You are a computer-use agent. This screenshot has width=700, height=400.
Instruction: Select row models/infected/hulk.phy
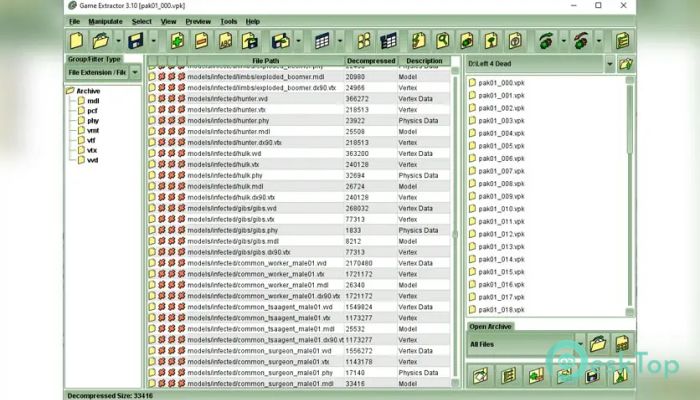(x=299, y=175)
